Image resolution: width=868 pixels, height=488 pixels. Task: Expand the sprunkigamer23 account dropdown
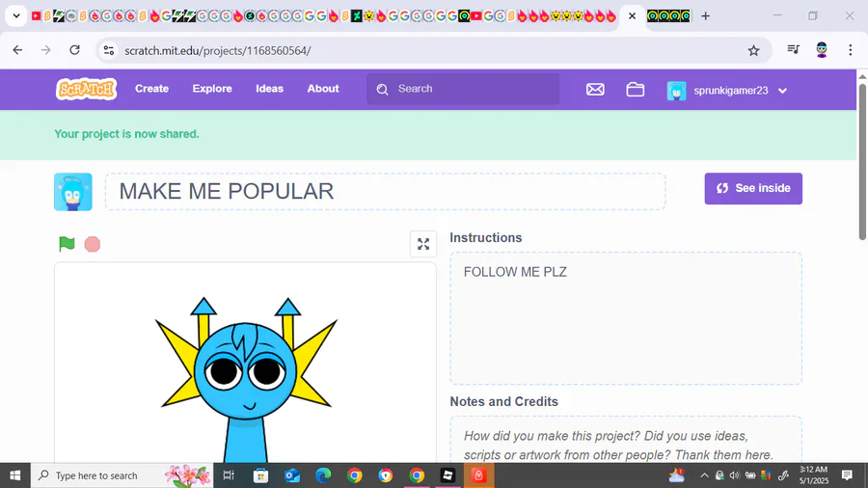tap(782, 91)
